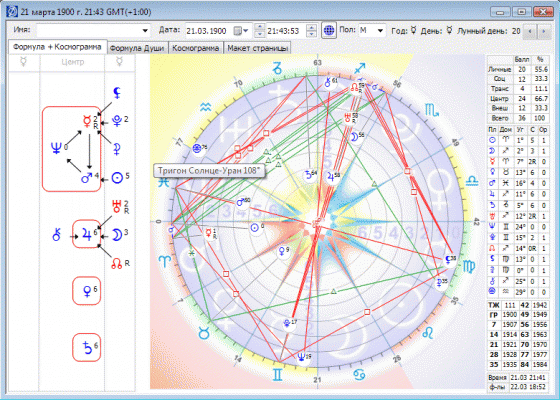Click the Chiron symbol near Jupiter box
The image size is (560, 400).
[56, 235]
